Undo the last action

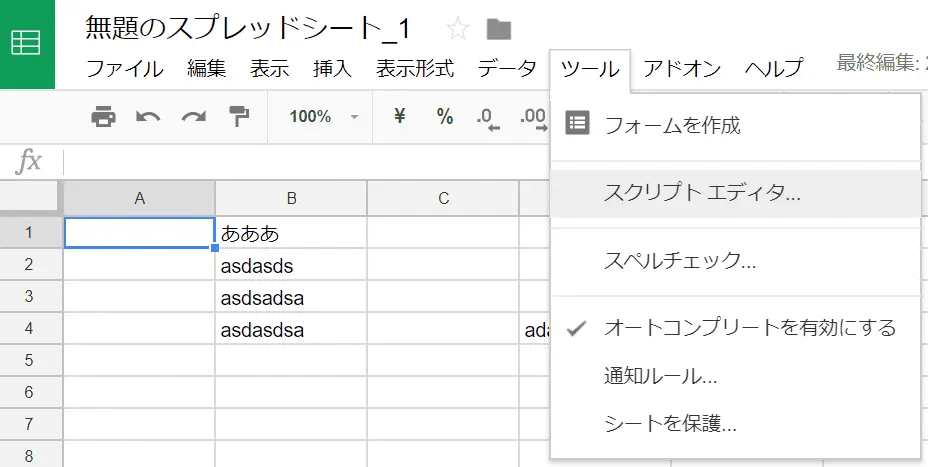click(148, 117)
